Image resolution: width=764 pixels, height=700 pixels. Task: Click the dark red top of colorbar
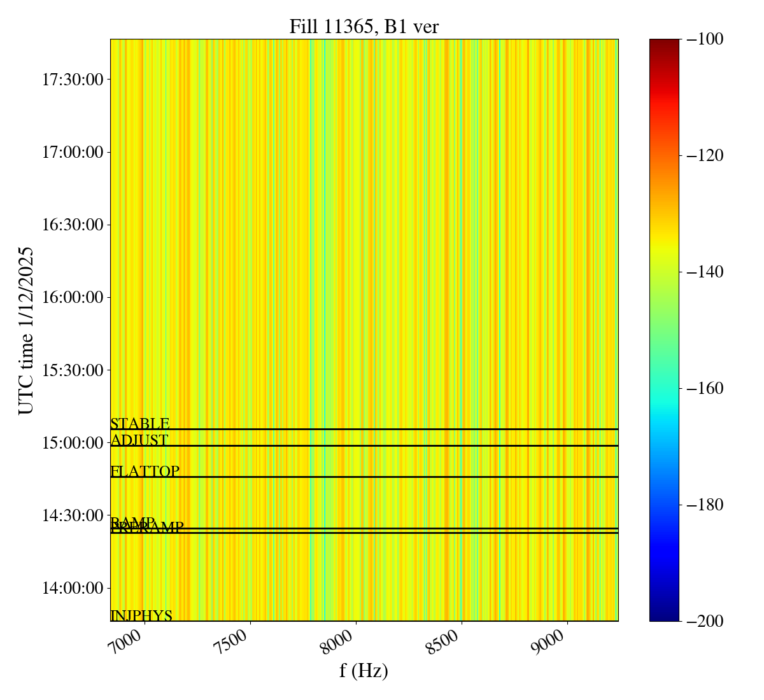(x=664, y=43)
